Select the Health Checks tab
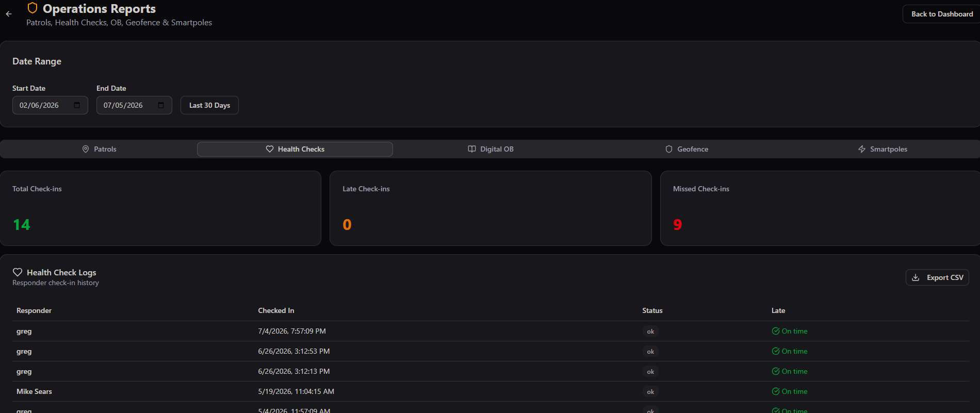 (295, 149)
